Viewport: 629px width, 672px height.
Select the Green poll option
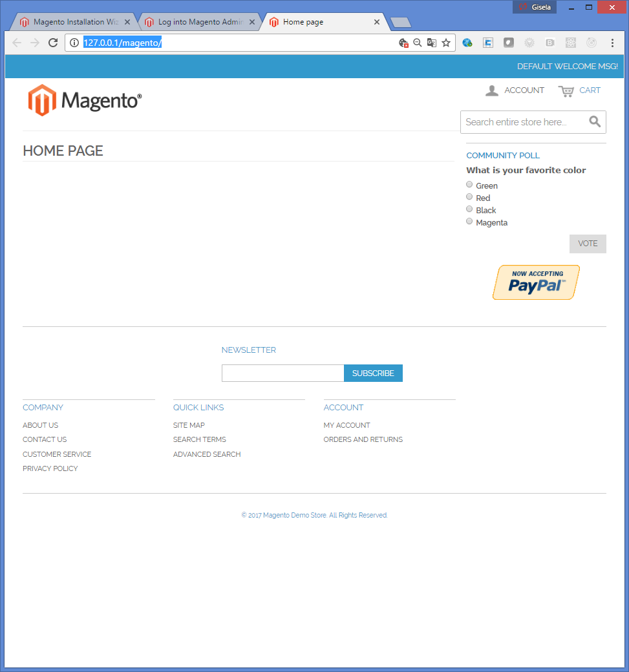click(x=469, y=185)
